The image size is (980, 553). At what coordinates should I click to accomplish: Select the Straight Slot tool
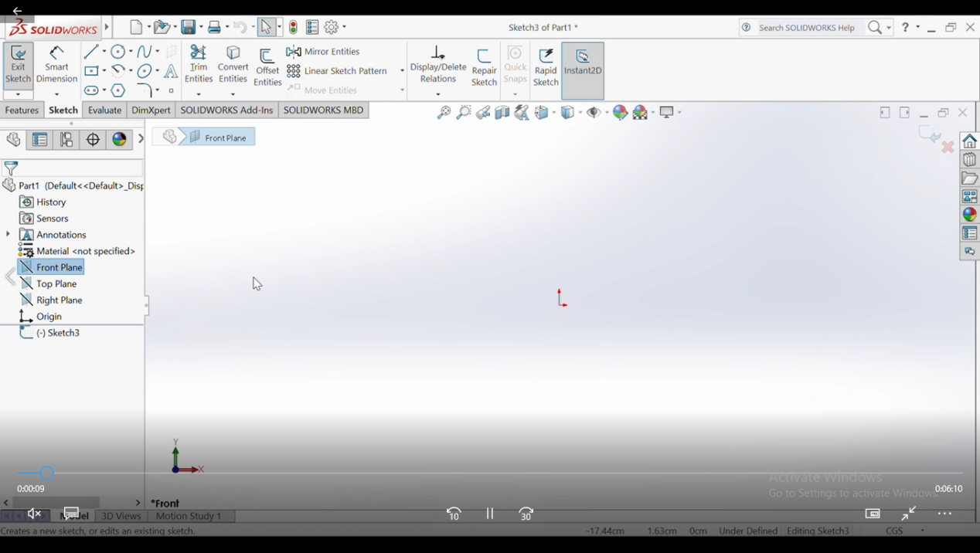click(91, 90)
